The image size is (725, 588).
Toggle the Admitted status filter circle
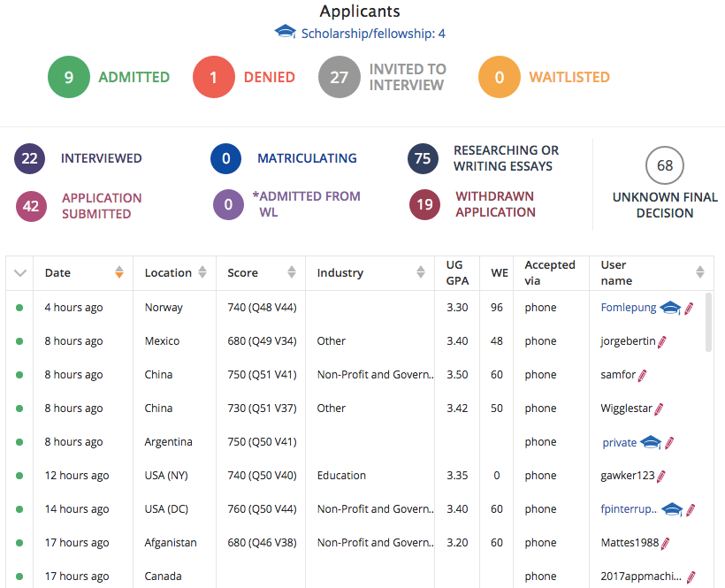pyautogui.click(x=69, y=77)
